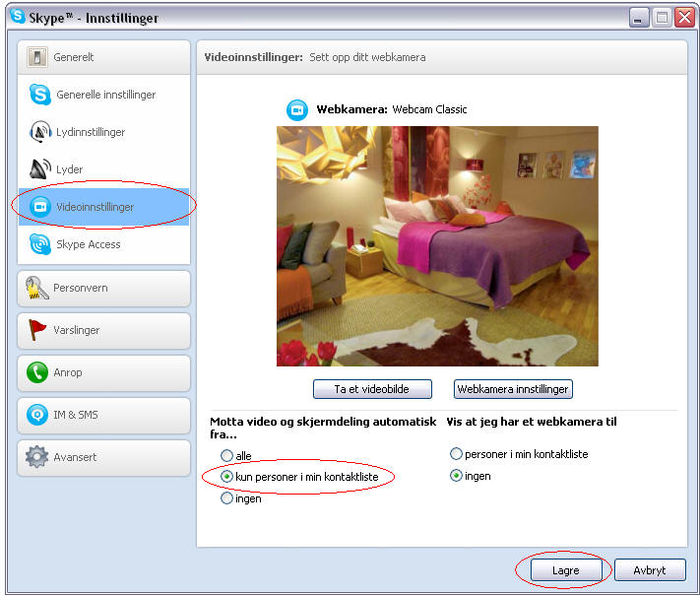
Task: Select 'kun personer i min kontaktliste' option
Action: pos(226,477)
